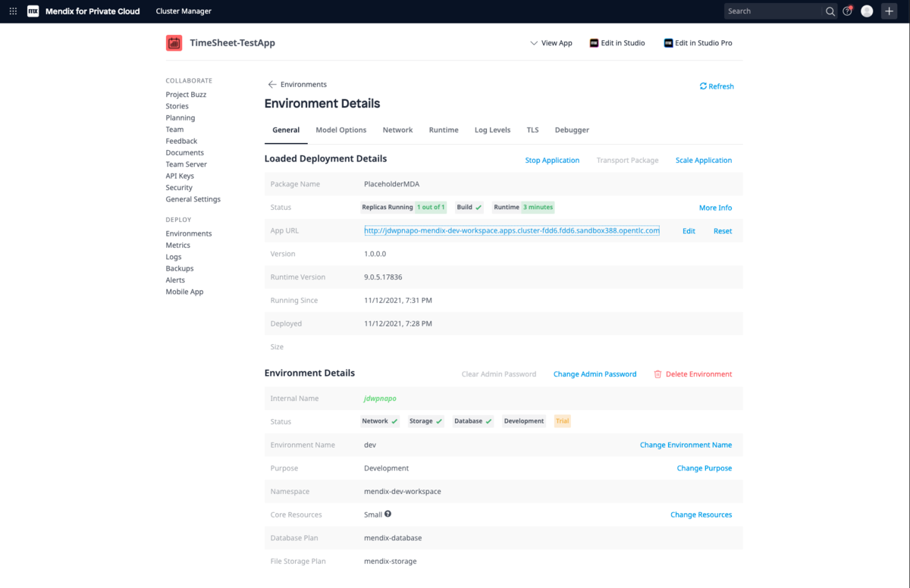Open Alerts in sidebar
Image resolution: width=910 pixels, height=588 pixels.
click(x=175, y=280)
